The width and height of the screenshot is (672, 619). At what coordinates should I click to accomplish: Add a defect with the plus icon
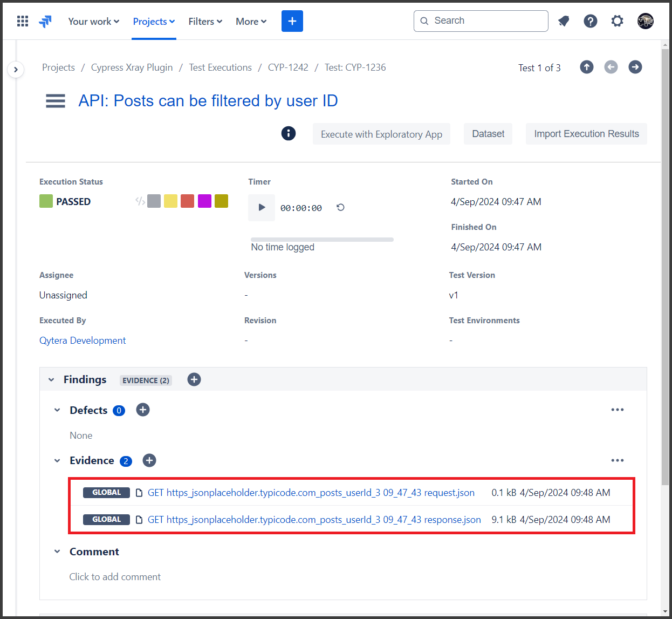(143, 410)
